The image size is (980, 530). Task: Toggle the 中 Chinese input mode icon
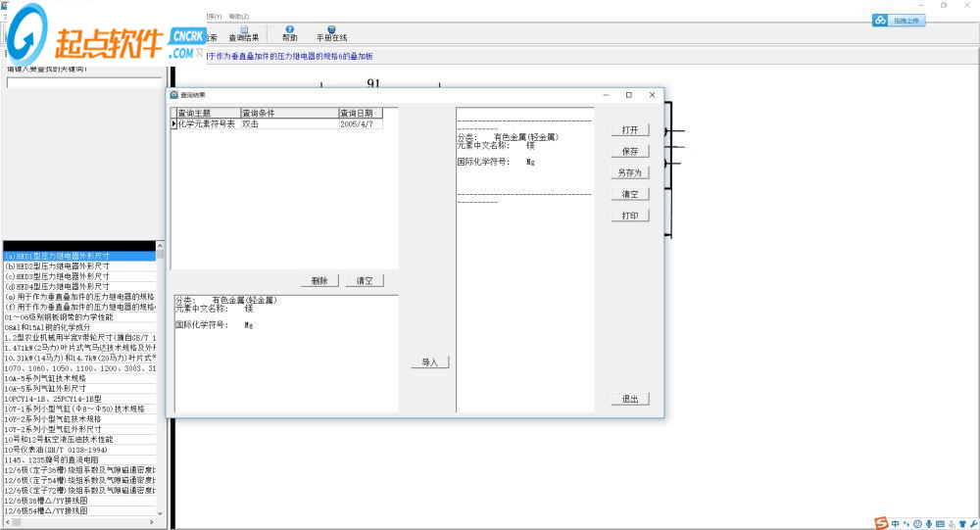[x=895, y=524]
